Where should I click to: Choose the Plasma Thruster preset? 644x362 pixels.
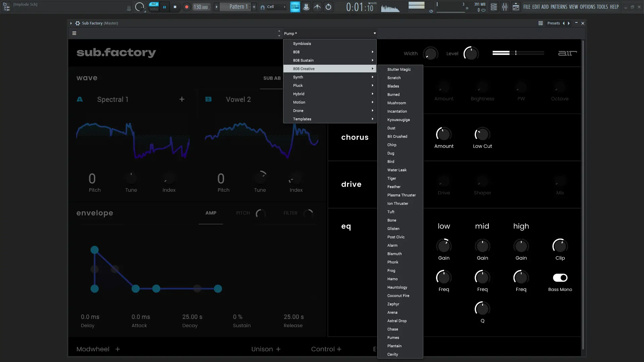[x=401, y=195]
